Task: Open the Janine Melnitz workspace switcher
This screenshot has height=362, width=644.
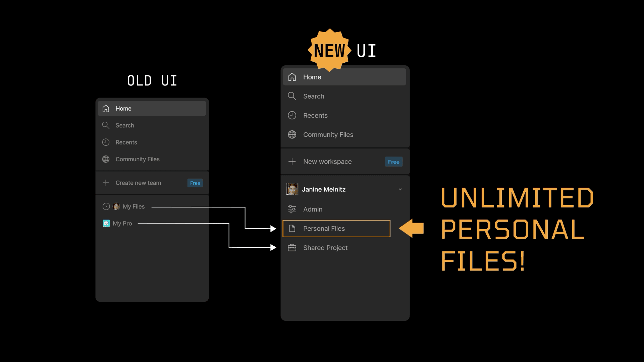Action: pyautogui.click(x=323, y=189)
